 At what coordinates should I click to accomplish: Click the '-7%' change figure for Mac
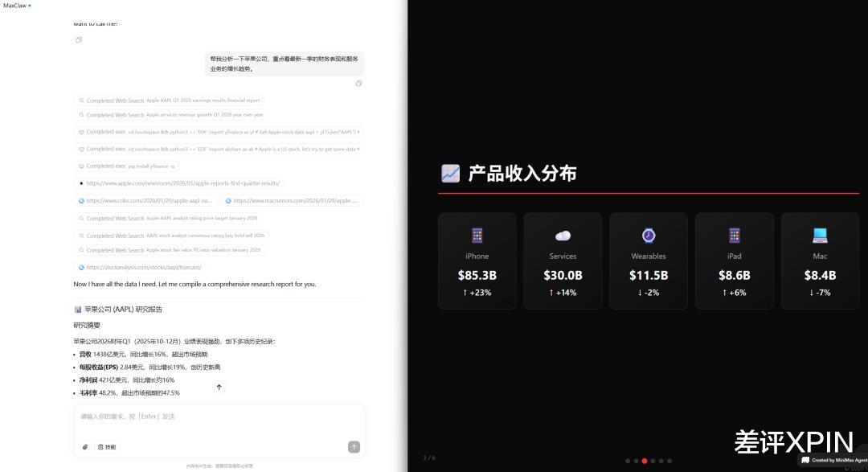pyautogui.click(x=820, y=293)
